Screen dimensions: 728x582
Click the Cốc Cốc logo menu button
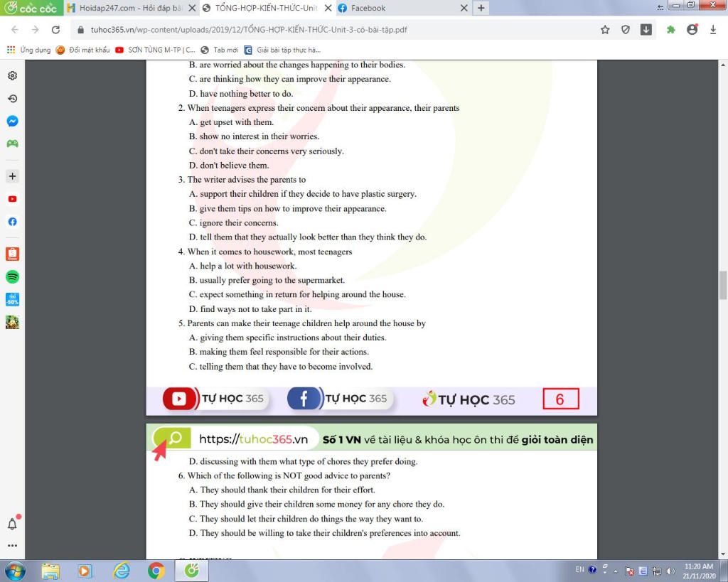[x=31, y=8]
